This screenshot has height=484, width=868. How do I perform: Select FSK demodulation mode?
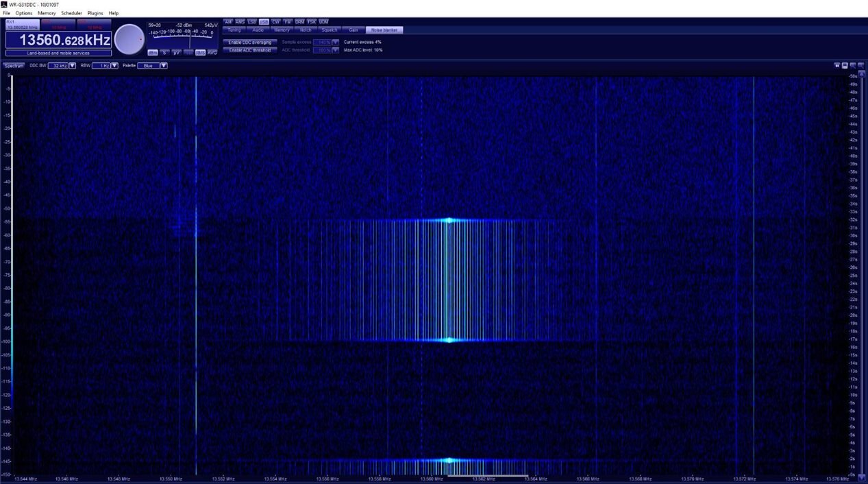pyautogui.click(x=312, y=21)
